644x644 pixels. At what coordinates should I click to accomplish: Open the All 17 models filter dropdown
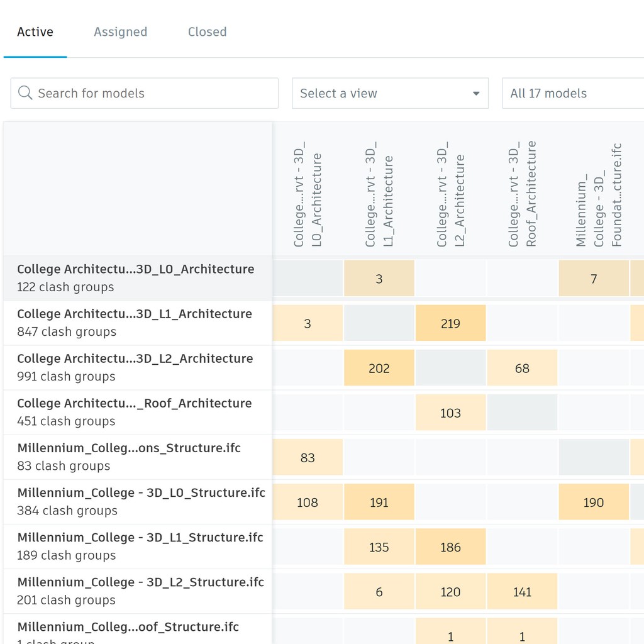tap(572, 92)
